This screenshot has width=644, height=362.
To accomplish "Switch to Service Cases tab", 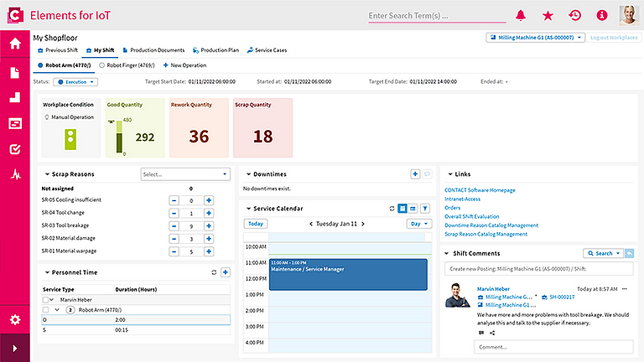I will (x=267, y=50).
